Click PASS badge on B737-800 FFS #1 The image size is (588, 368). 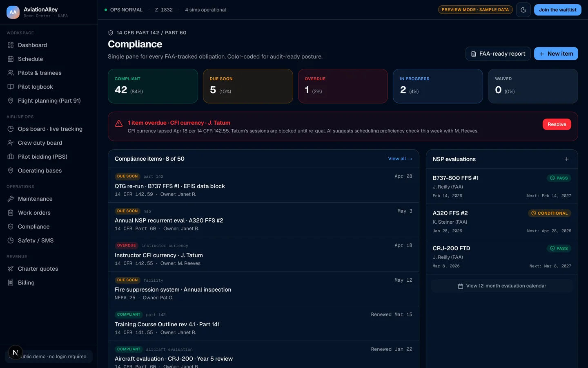tap(559, 178)
